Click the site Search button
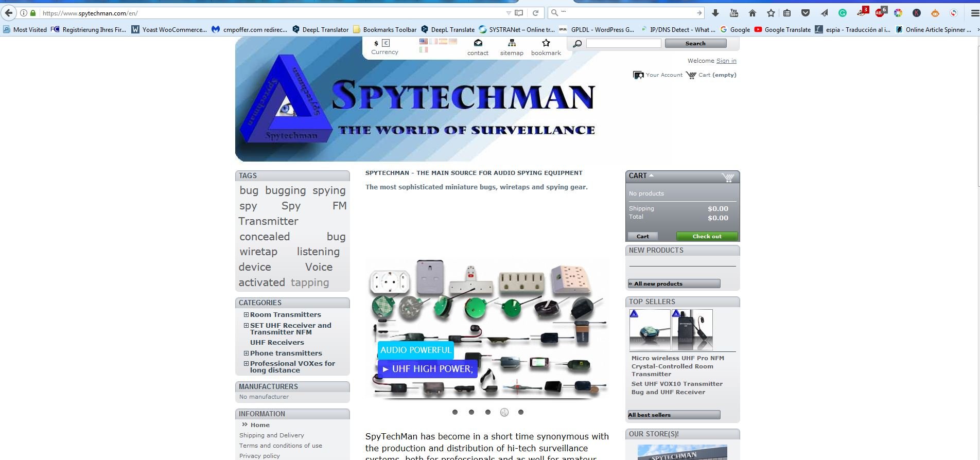The image size is (980, 460). 695,43
